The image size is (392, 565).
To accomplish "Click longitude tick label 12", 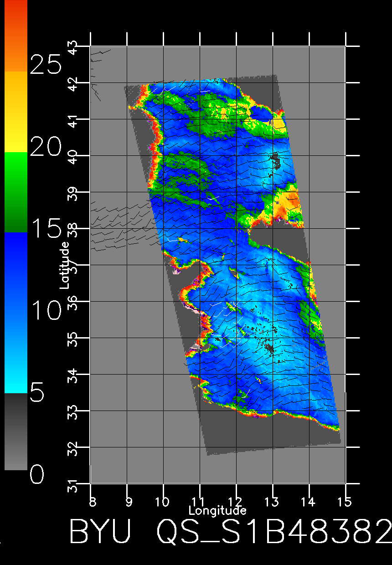I will (x=236, y=502).
